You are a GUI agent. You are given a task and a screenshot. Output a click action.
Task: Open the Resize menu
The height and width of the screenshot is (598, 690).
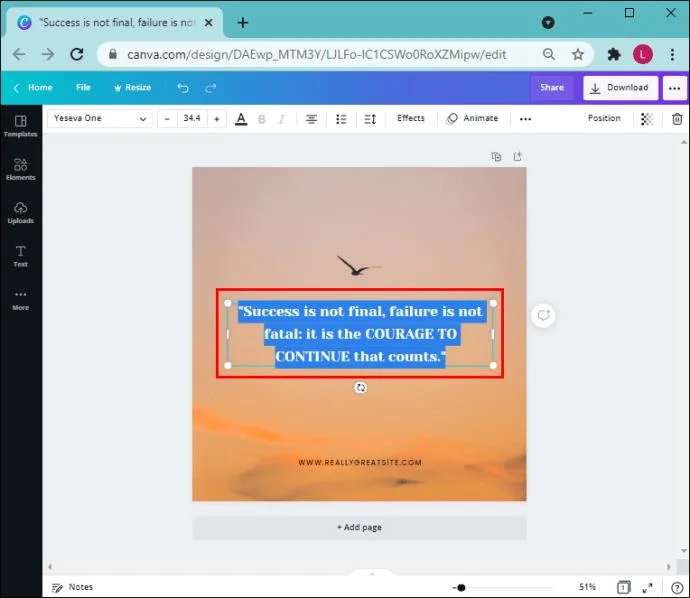click(132, 88)
